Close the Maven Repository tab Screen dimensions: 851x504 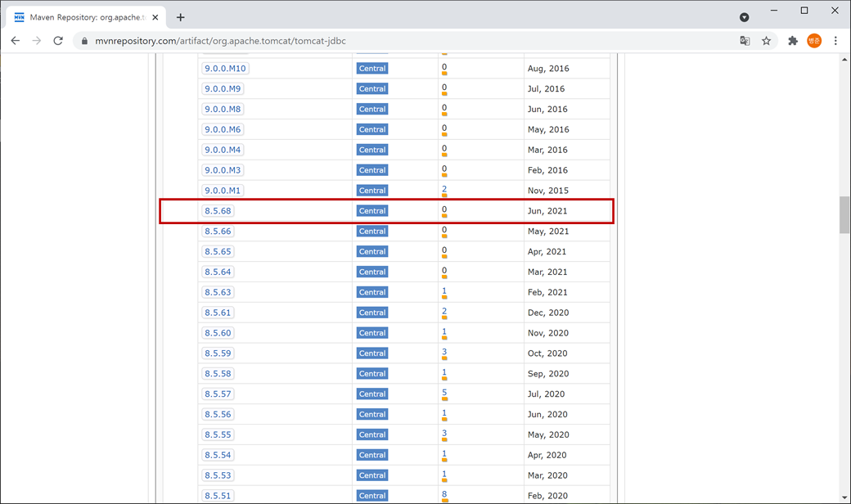[155, 17]
